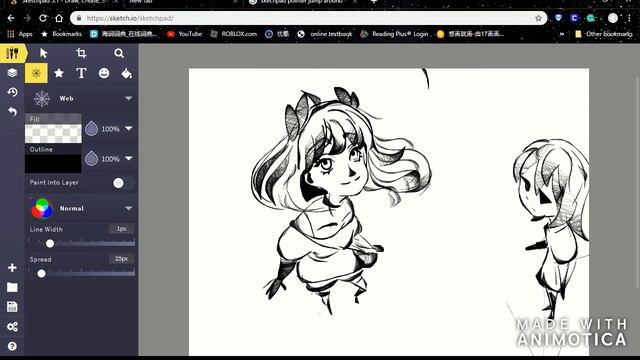
Task: Open the Layers panel icon
Action: point(12,73)
